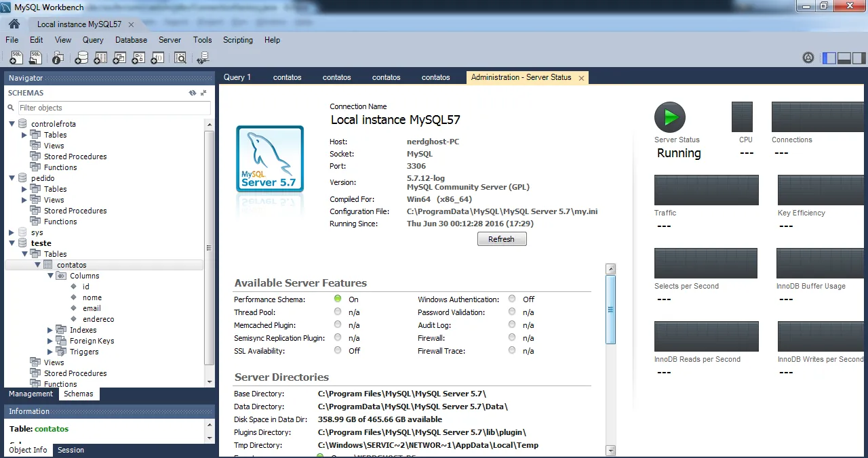Collapse the Columns node of contatos
Screen dimensions: 868x458
tap(50, 276)
